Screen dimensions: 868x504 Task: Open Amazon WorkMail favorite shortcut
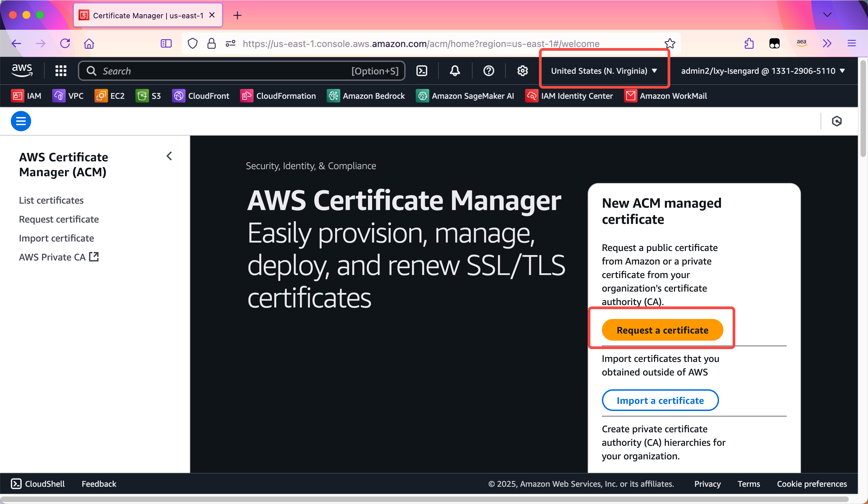pyautogui.click(x=666, y=96)
